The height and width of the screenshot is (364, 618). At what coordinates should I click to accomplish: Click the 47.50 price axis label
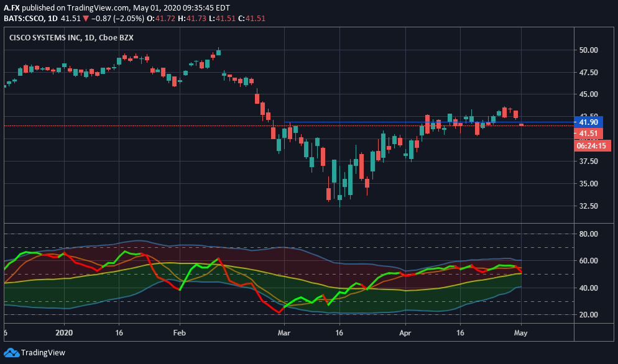[x=588, y=73]
